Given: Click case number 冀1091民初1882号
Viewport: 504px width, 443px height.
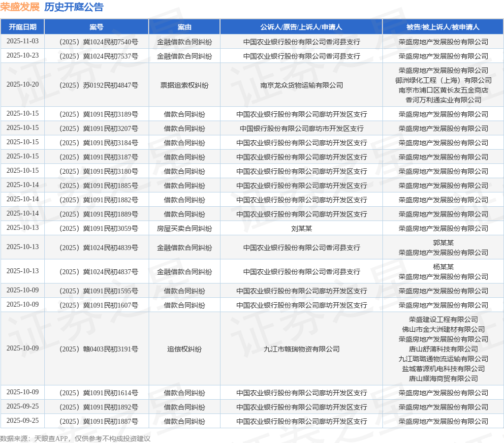Looking at the screenshot, I should click(x=98, y=200).
